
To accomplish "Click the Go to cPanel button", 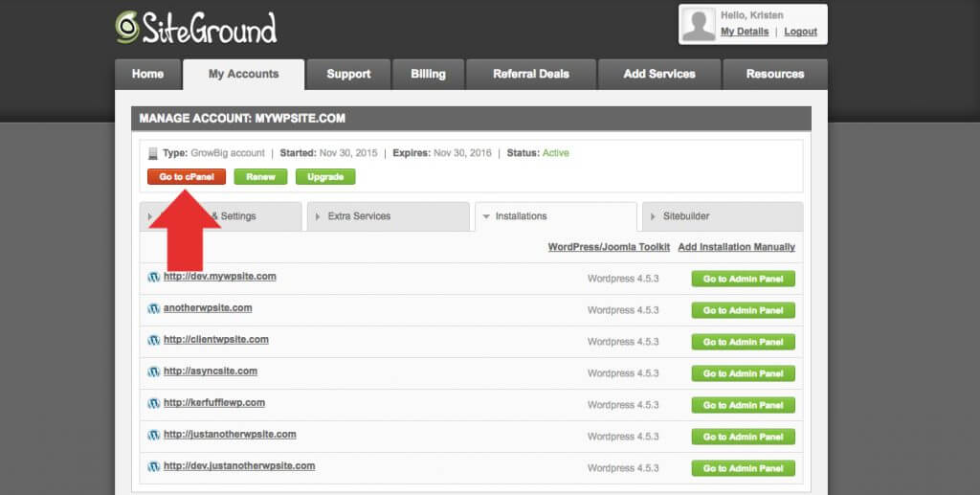I will 187,177.
